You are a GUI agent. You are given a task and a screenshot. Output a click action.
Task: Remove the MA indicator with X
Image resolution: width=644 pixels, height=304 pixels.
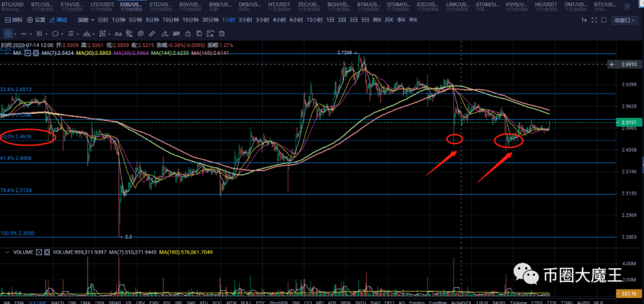click(x=36, y=53)
